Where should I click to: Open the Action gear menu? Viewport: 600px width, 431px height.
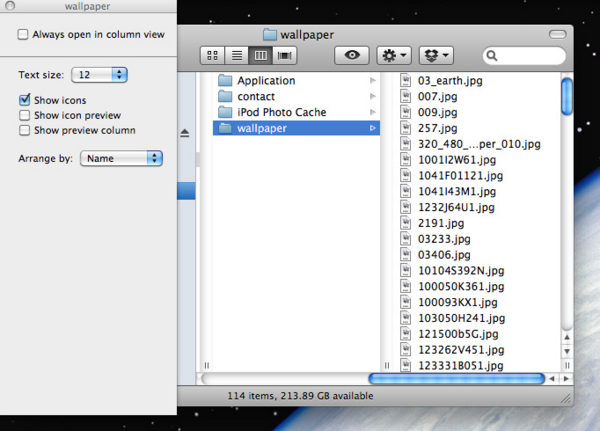tap(394, 56)
